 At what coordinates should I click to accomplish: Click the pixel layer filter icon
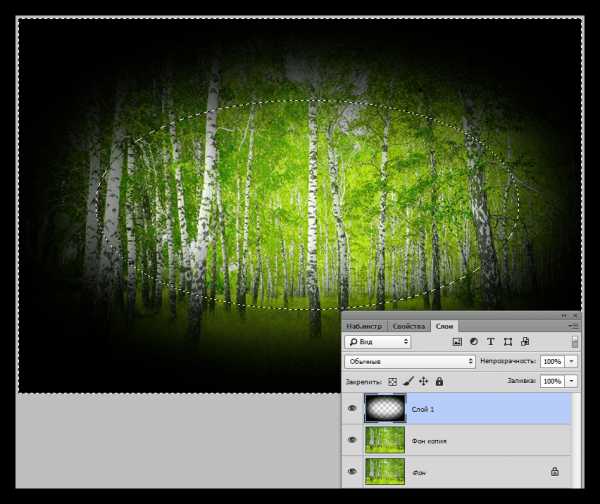pyautogui.click(x=457, y=342)
